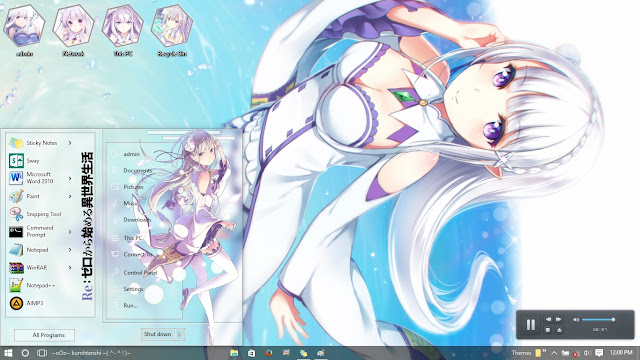Click kurohtenshi toolbar text on taskbar

point(91,353)
